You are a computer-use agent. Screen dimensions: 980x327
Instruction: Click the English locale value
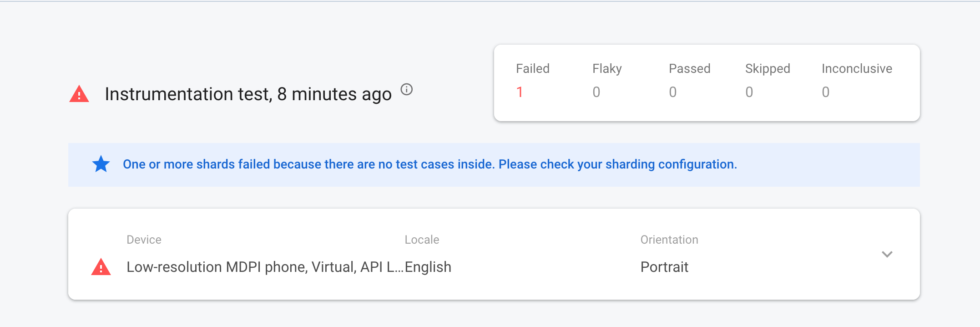[x=428, y=267]
